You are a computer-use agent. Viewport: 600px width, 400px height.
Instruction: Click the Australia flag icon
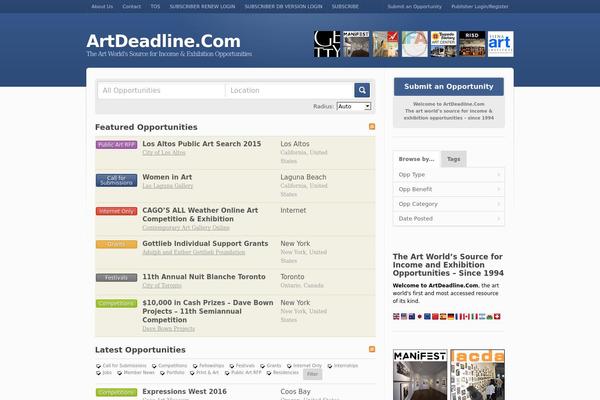click(412, 317)
